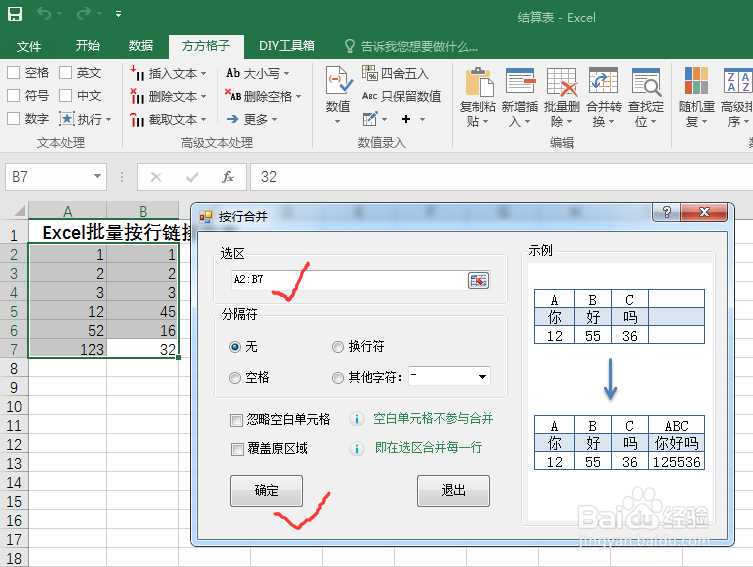Click the range selector icon in 选区

(478, 280)
